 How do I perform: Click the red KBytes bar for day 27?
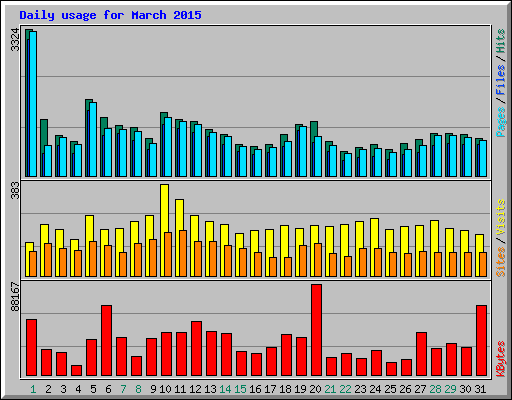421,354
